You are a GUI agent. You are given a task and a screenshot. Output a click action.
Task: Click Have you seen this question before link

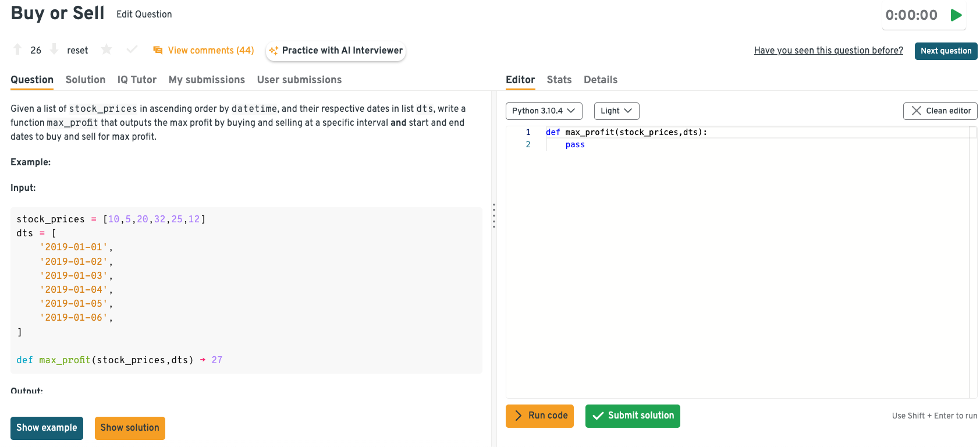pyautogui.click(x=828, y=51)
